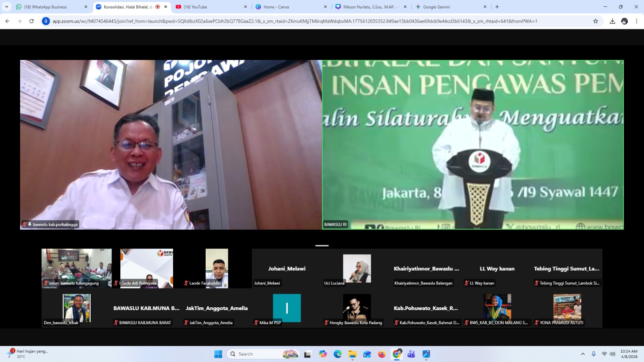The width and height of the screenshot is (644, 362).
Task: Select Tebing Tinggi Sumut_Lambok participant tile
Action: click(x=567, y=268)
